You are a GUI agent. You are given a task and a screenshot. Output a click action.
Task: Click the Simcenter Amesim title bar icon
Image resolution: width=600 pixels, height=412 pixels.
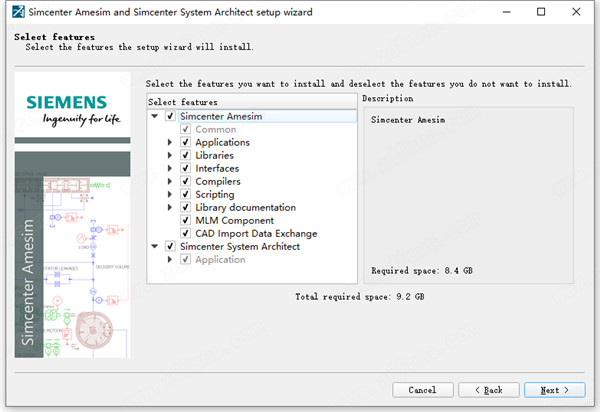[18, 12]
